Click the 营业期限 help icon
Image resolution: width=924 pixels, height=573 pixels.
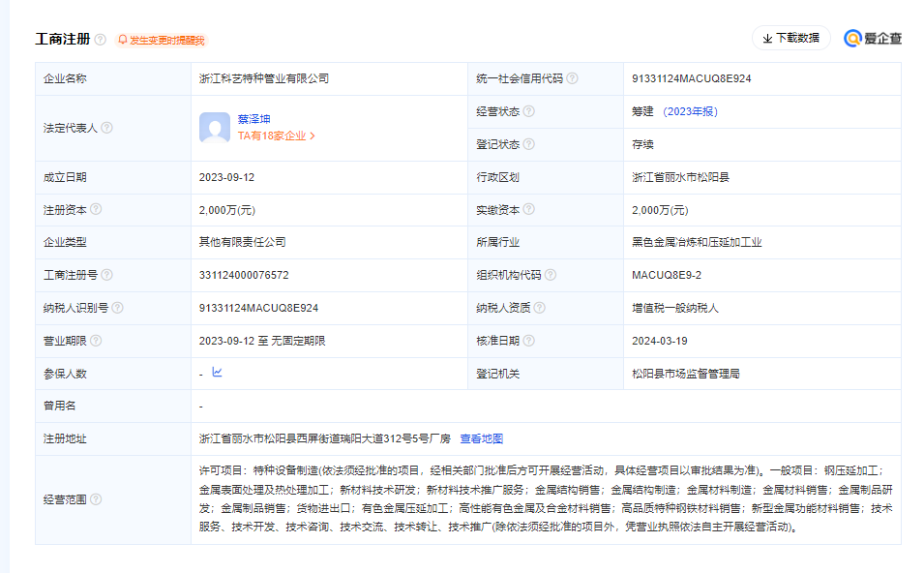96,341
